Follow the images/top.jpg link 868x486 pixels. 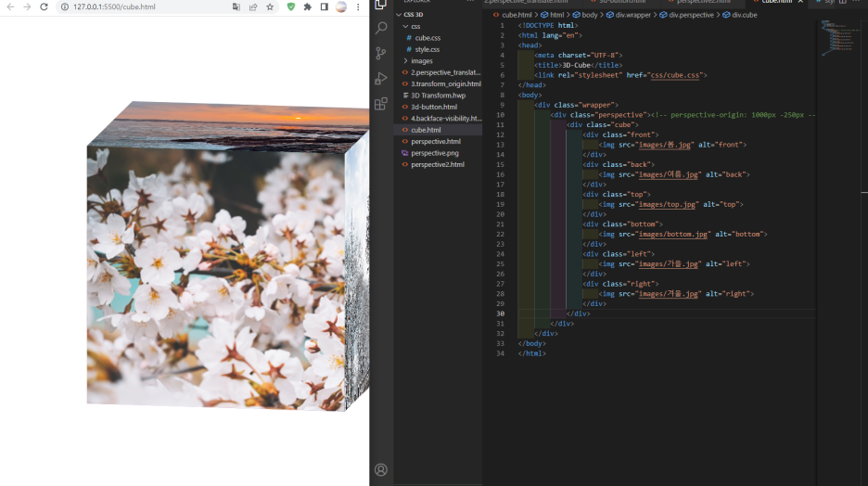tap(667, 205)
